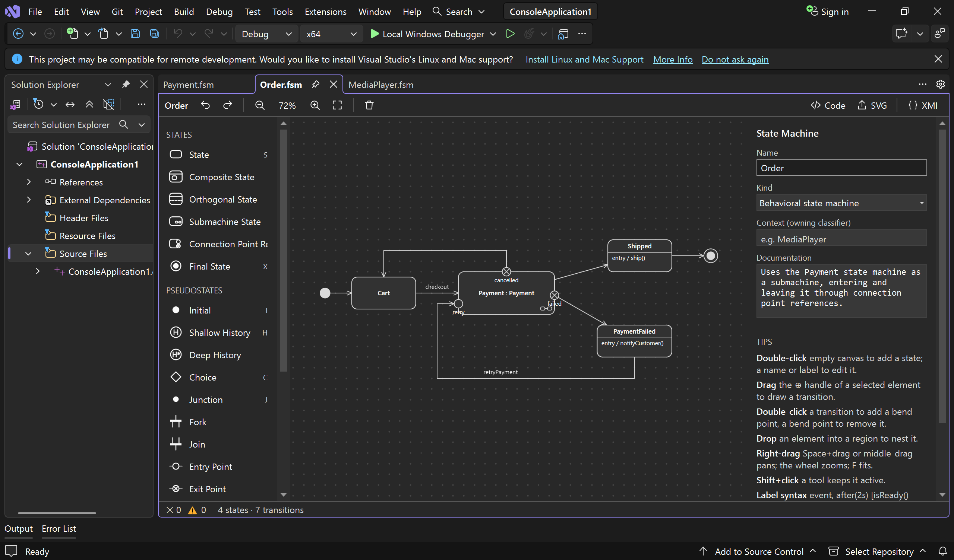Screen dimensions: 954x560
Task: Select the Final State tool
Action: pos(218,266)
